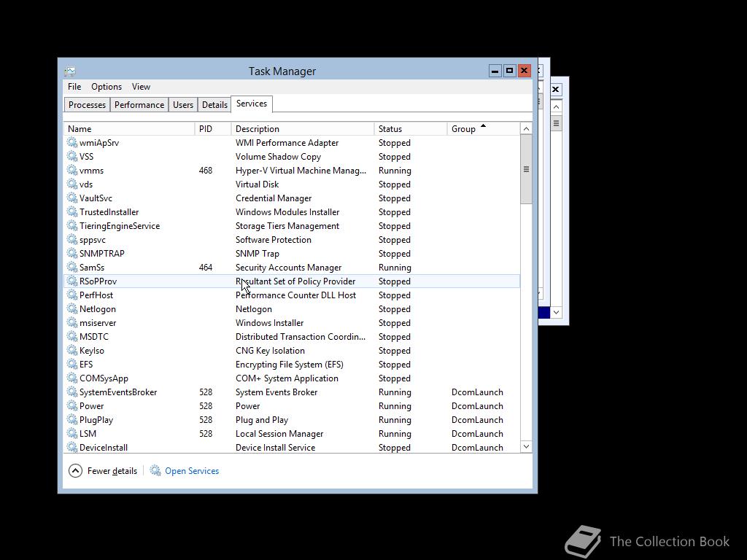Close the background window behind Task Manager
Image resolution: width=747 pixels, height=560 pixels.
click(555, 90)
